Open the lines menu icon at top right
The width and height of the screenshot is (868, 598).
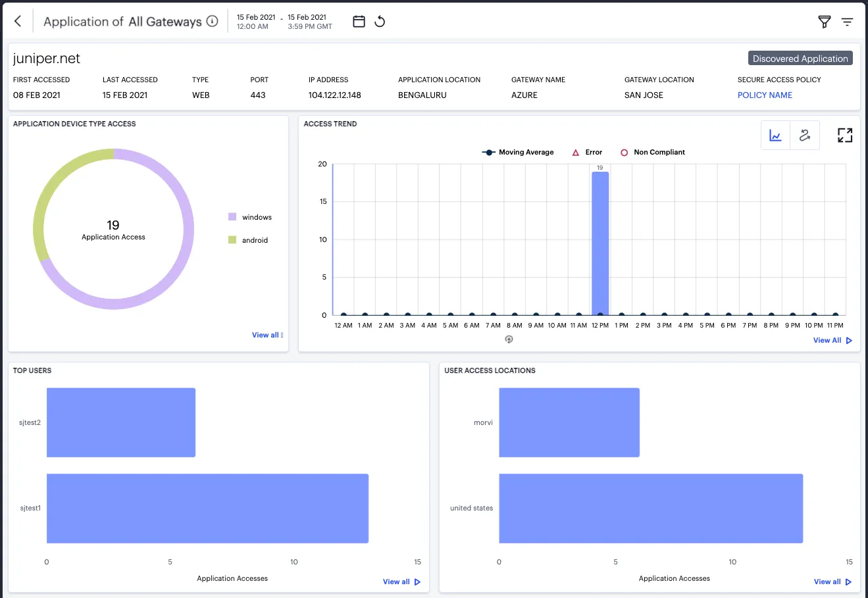(x=847, y=22)
